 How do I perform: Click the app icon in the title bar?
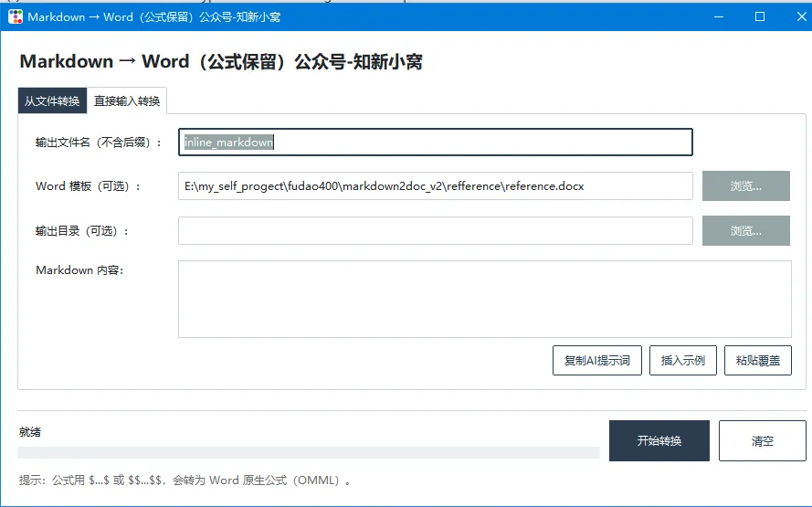tap(16, 16)
